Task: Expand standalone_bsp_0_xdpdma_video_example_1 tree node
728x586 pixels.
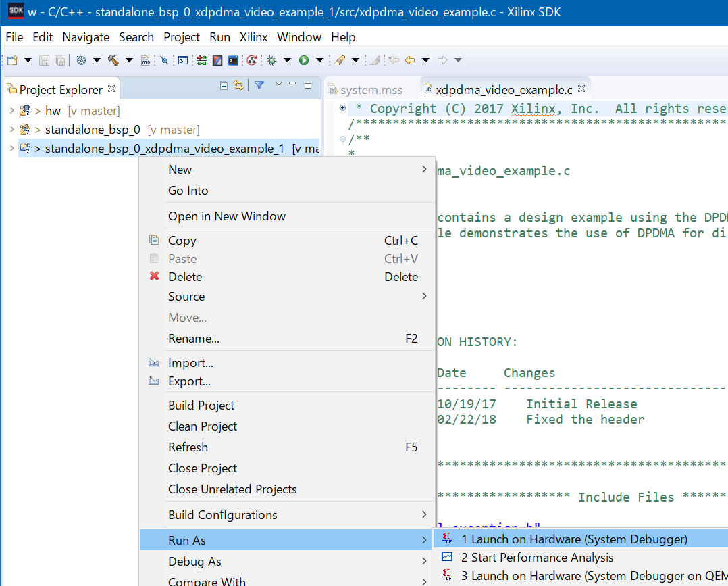Action: 11,148
